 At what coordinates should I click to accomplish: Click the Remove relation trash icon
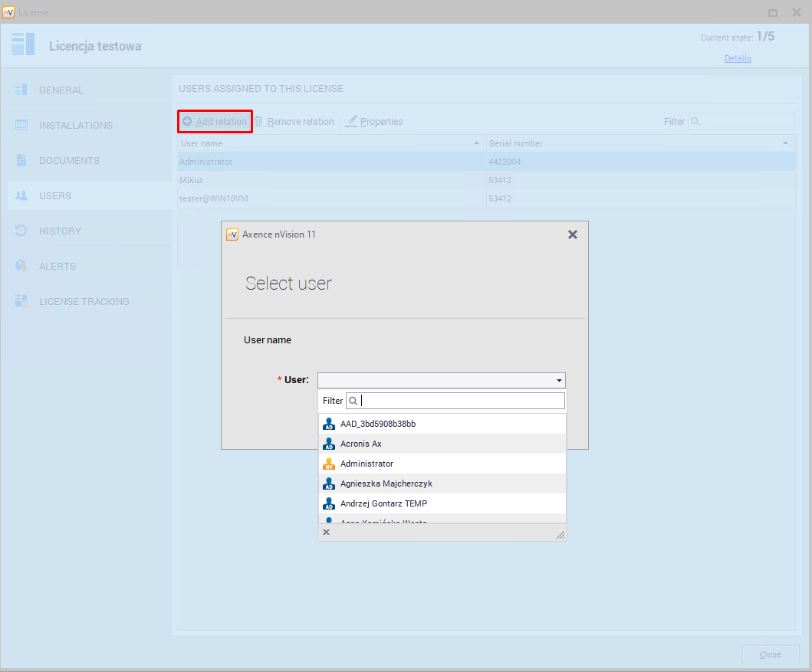(258, 122)
